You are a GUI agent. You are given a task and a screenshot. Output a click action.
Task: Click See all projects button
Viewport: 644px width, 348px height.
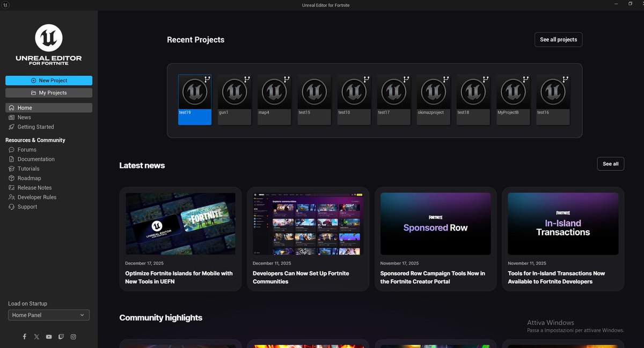(558, 40)
